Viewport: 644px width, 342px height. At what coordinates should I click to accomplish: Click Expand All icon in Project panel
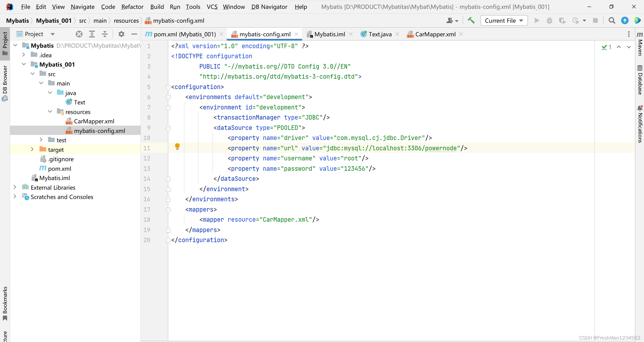click(92, 34)
